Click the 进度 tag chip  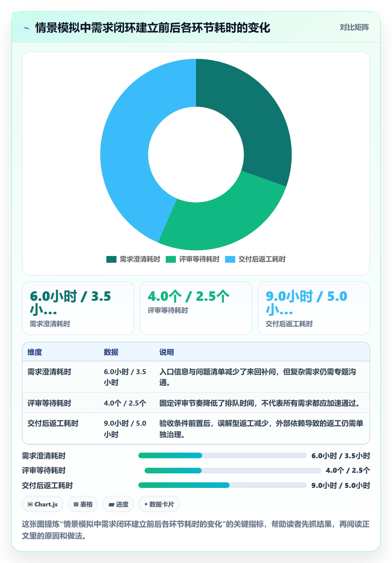click(x=118, y=504)
